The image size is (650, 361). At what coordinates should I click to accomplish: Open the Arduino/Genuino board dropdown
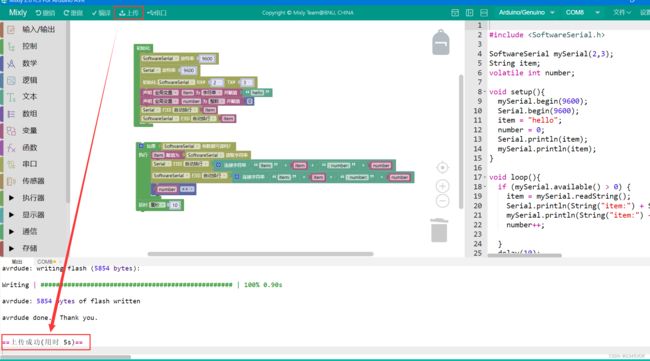(526, 13)
